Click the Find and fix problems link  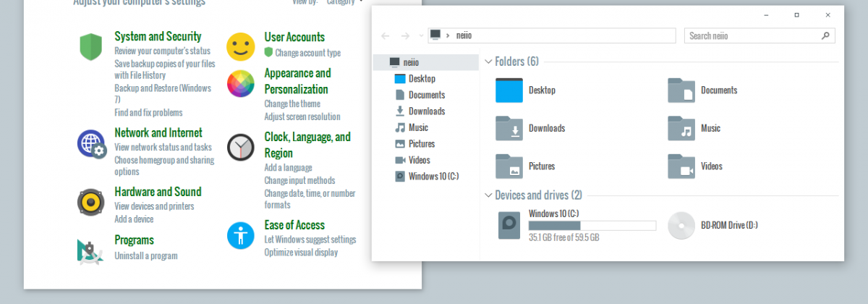(148, 112)
